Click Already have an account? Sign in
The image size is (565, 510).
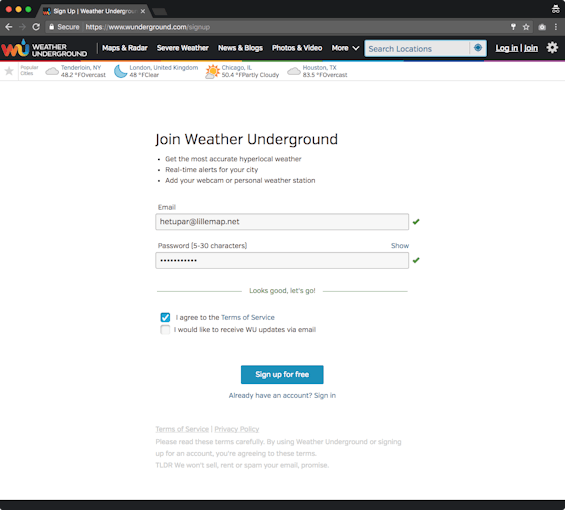pos(282,395)
